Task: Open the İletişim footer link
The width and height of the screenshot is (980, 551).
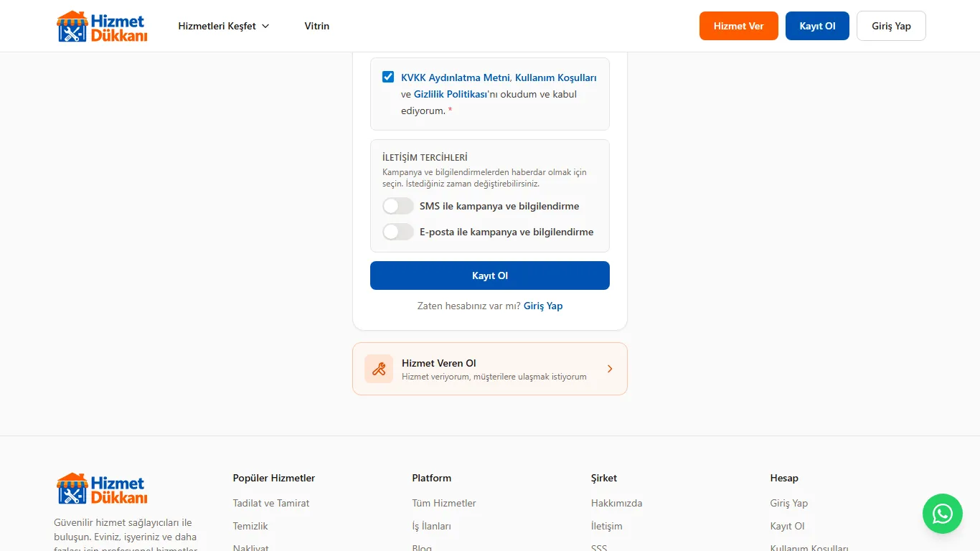Action: tap(607, 526)
